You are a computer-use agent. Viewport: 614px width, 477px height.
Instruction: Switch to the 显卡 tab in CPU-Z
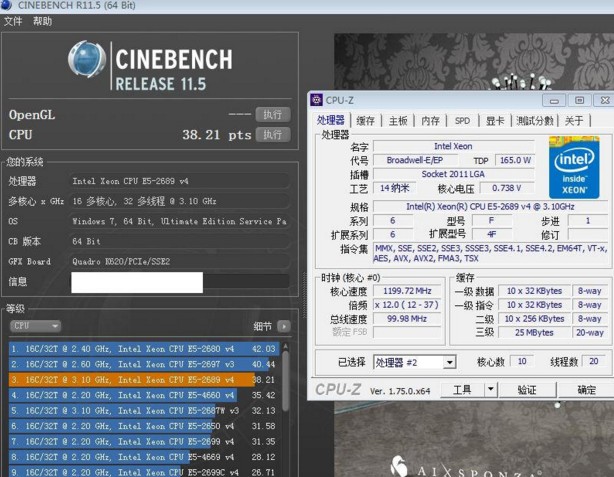pos(495,121)
